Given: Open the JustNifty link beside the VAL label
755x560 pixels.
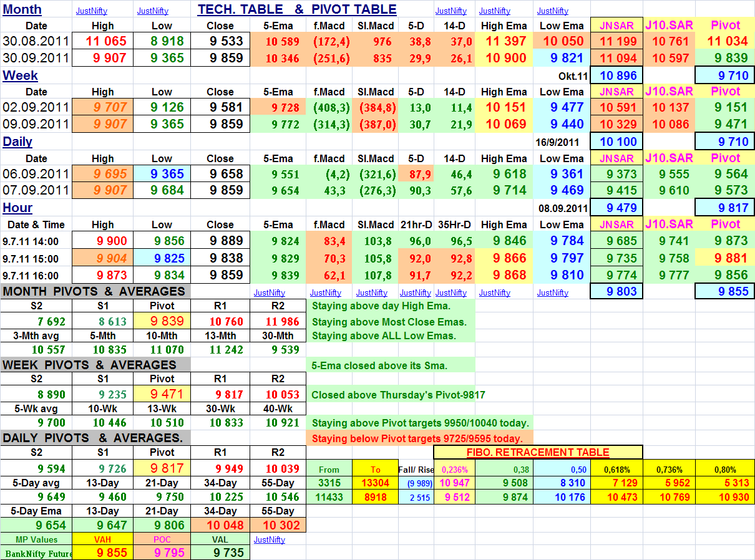Looking at the screenshot, I should [269, 539].
